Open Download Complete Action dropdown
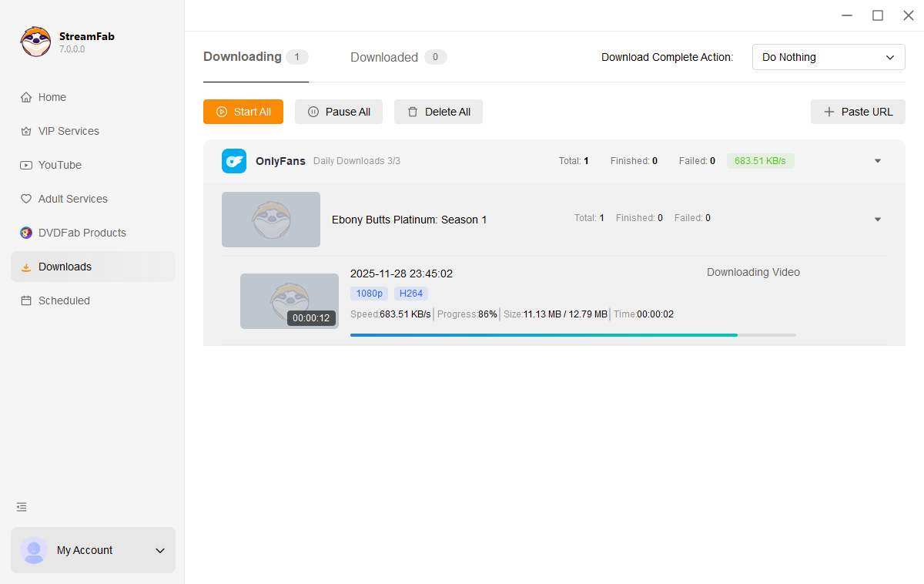The height and width of the screenshot is (584, 924). pyautogui.click(x=828, y=57)
